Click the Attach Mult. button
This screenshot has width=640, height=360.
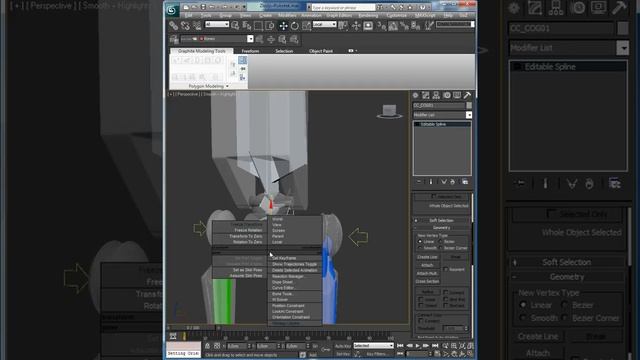coord(427,273)
